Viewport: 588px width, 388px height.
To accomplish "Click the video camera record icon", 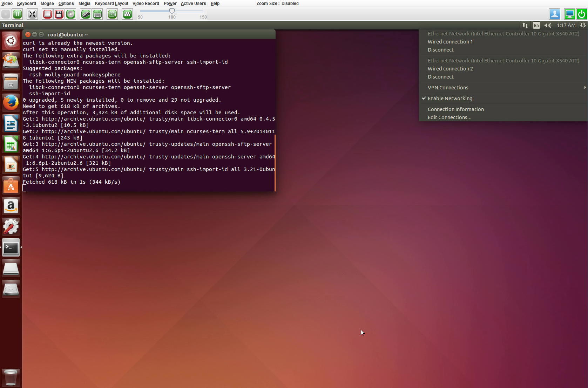I will (x=112, y=14).
